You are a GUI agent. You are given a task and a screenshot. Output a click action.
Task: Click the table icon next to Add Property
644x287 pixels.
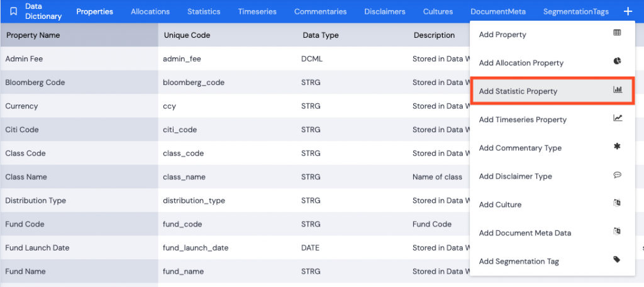click(617, 33)
